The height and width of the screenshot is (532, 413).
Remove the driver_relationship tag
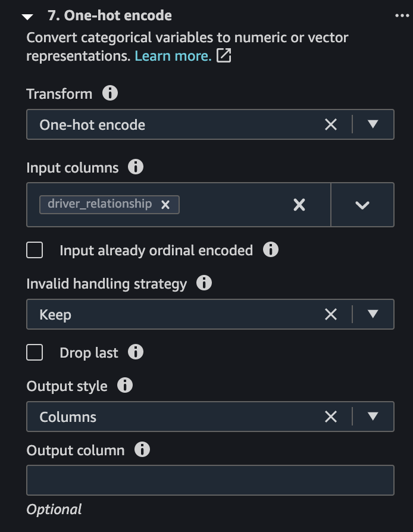165,205
